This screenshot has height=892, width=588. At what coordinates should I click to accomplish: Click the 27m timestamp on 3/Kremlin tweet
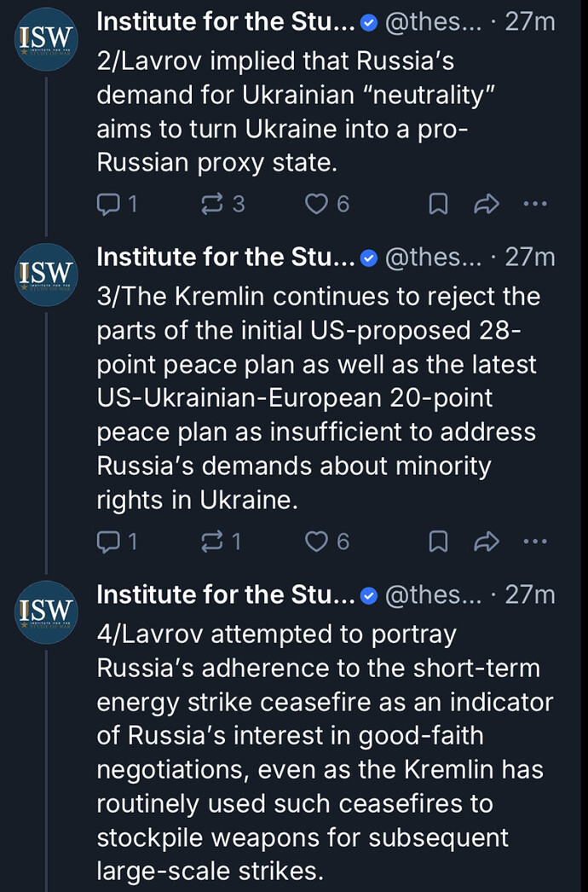529,257
